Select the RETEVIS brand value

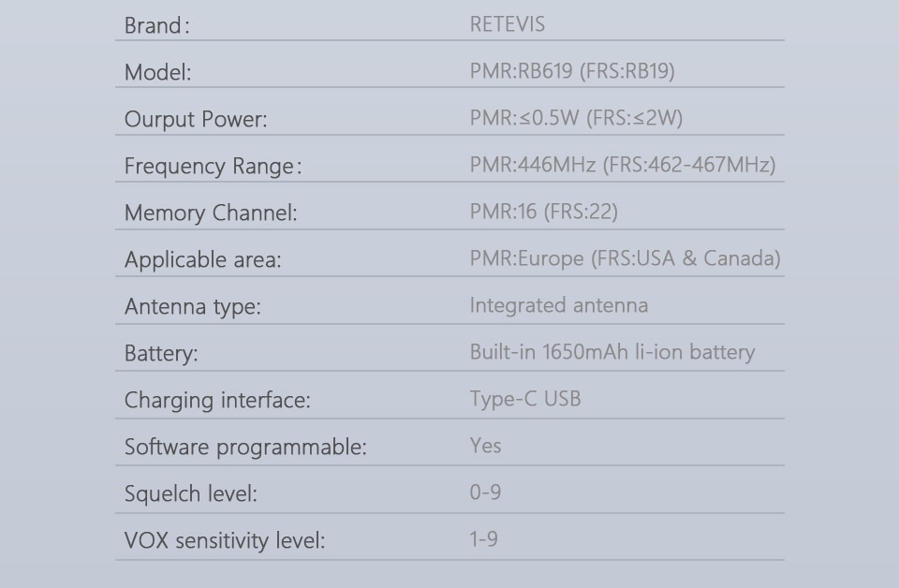pos(508,24)
